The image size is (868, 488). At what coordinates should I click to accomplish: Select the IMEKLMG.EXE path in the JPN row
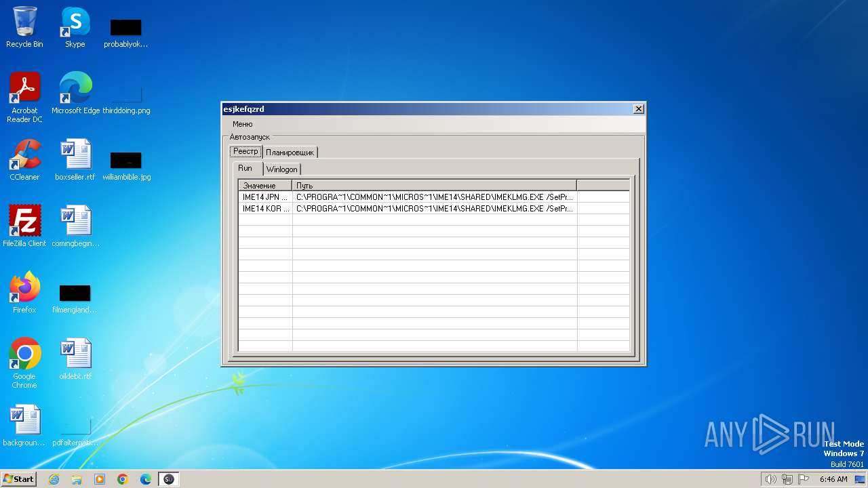[435, 197]
